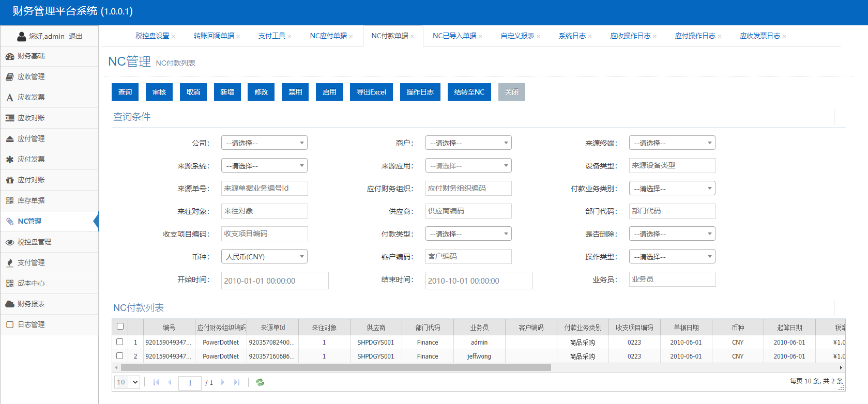868x404 pixels.
Task: Click the 审核 button
Action: pyautogui.click(x=159, y=92)
